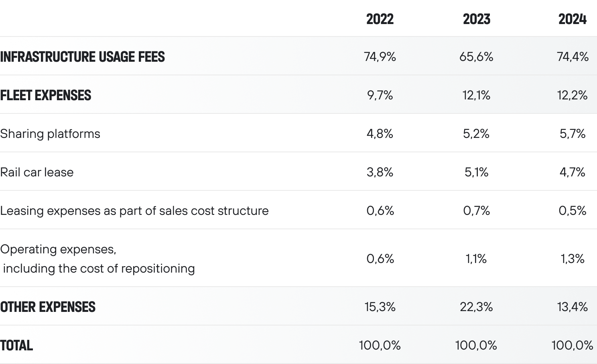Select the Fleet Expenses row label

point(46,95)
